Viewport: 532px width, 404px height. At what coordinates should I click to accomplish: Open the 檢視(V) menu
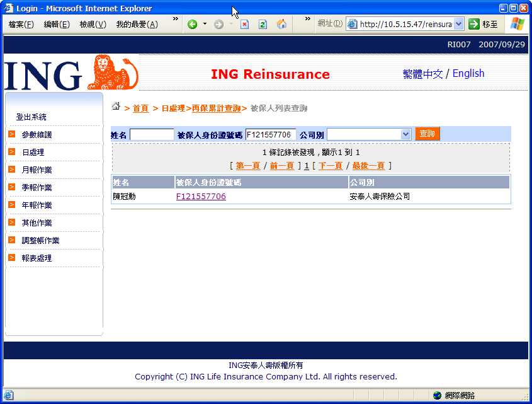tap(93, 25)
